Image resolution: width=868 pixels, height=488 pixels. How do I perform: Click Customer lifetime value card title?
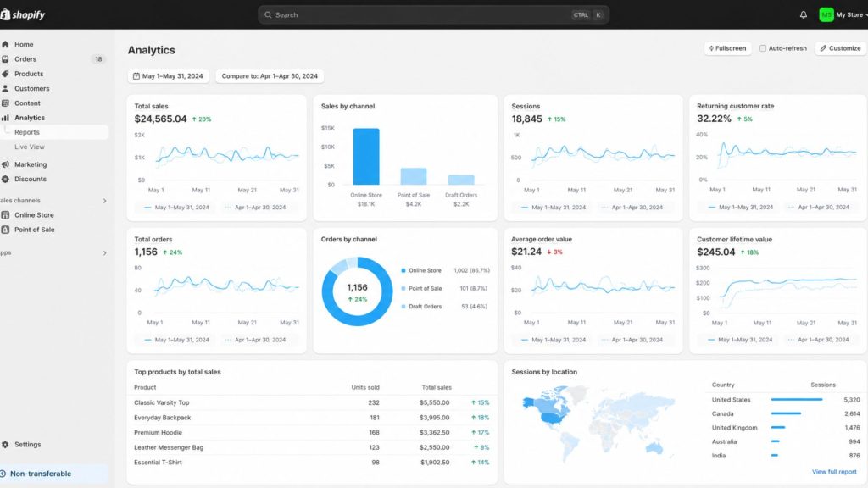tap(734, 240)
